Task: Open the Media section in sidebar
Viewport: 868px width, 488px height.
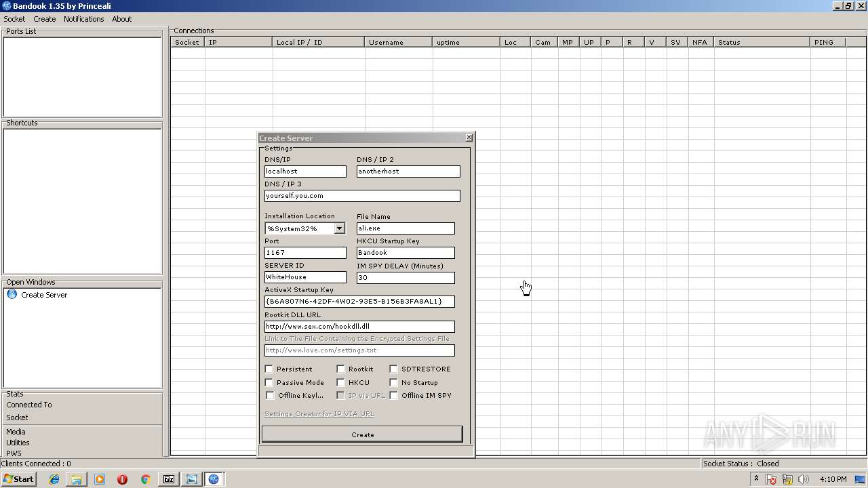Action: click(16, 432)
